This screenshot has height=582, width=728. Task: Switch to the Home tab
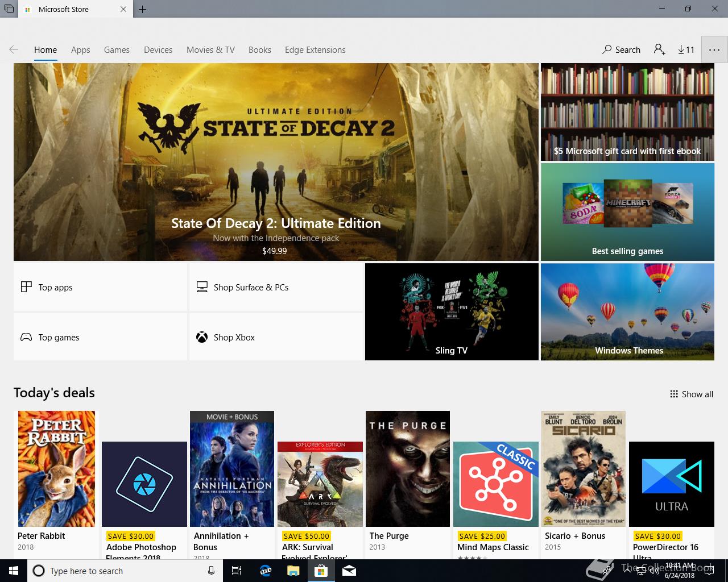click(45, 50)
